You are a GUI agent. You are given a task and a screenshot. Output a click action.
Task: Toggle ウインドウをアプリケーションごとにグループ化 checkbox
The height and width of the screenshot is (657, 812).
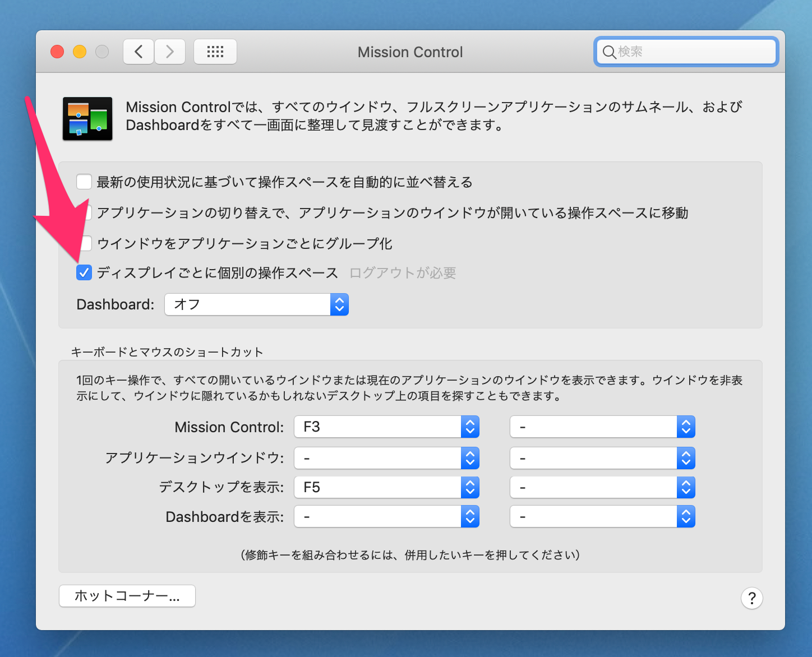86,243
